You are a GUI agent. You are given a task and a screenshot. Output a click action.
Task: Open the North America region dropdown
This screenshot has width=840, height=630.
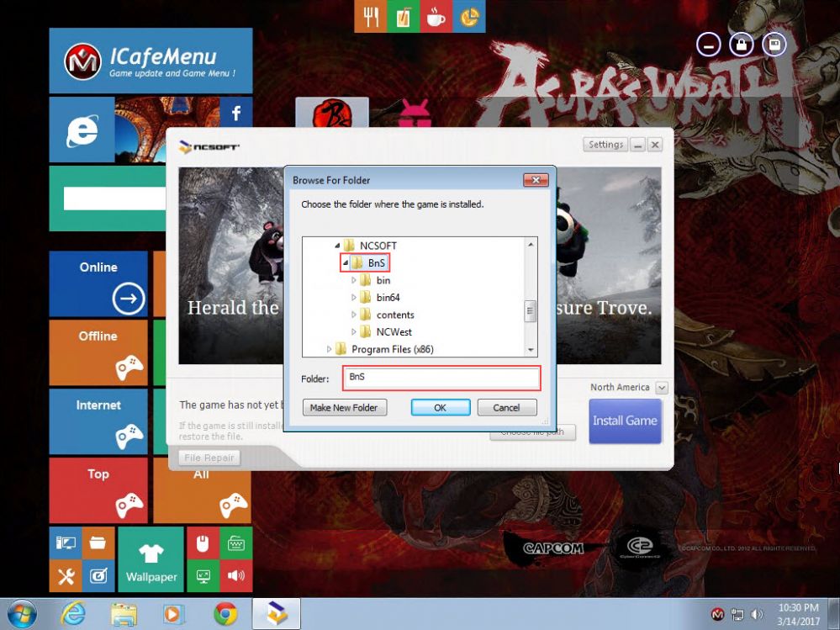click(662, 388)
